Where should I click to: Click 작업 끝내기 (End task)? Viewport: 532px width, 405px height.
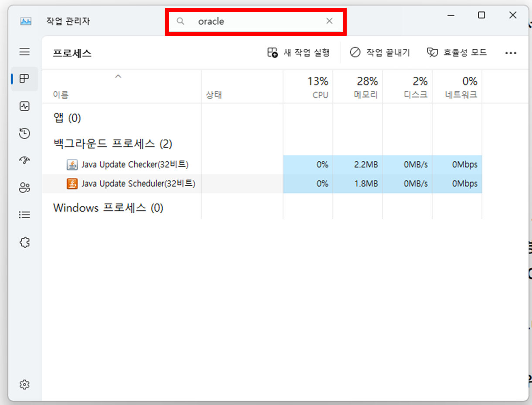click(x=380, y=53)
